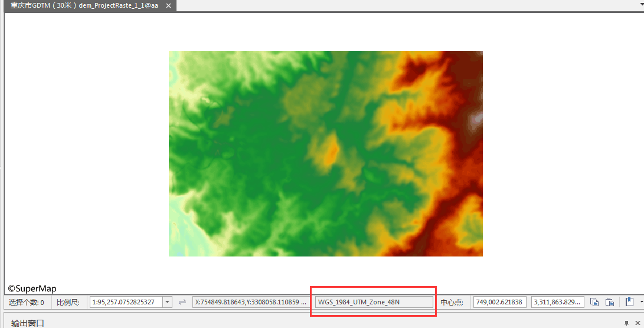Click the cursor X/Y coordinates readout

coord(250,302)
